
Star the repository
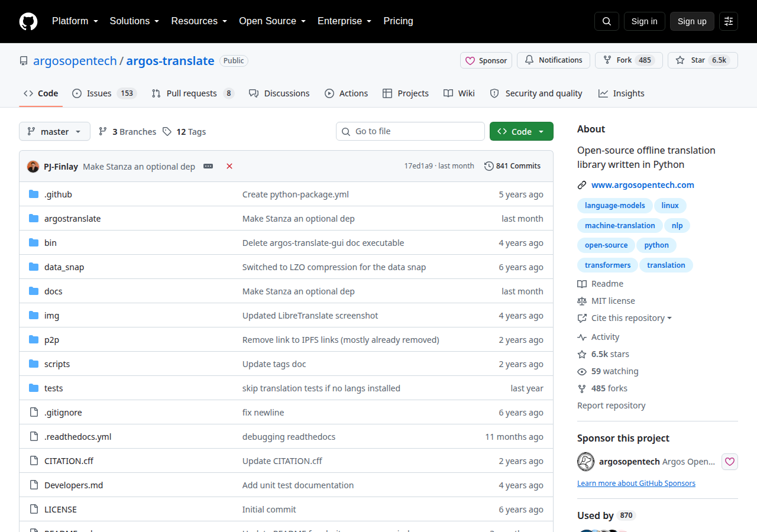(703, 60)
